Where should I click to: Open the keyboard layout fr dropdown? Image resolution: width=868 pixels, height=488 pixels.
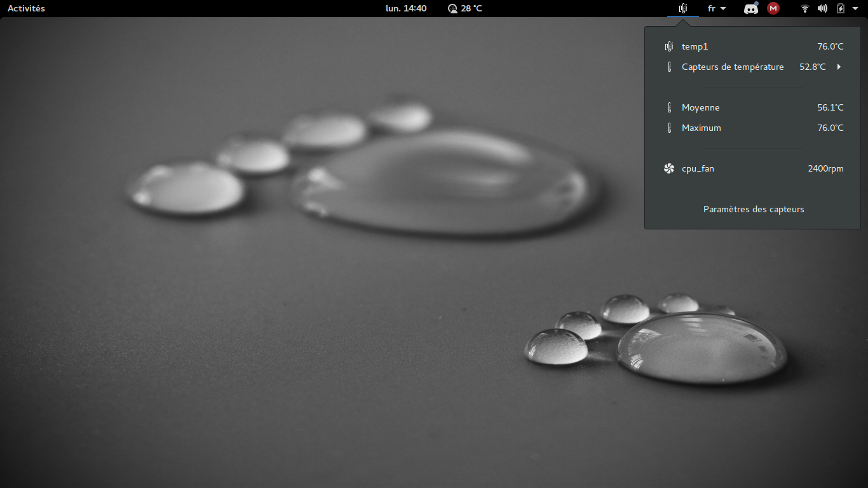click(716, 8)
